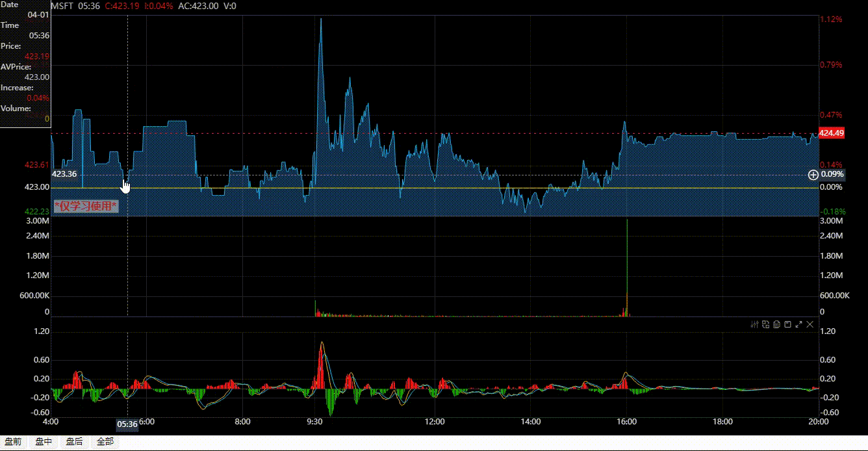Image resolution: width=868 pixels, height=451 pixels.
Task: Switch to the 盘前 pre-market tab
Action: click(12, 441)
